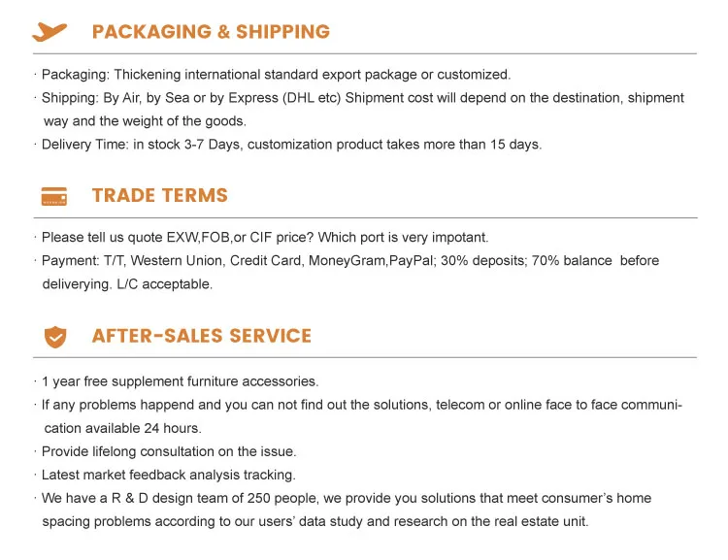
Task: Click the 'available 24 hours' text
Action: pos(122,428)
